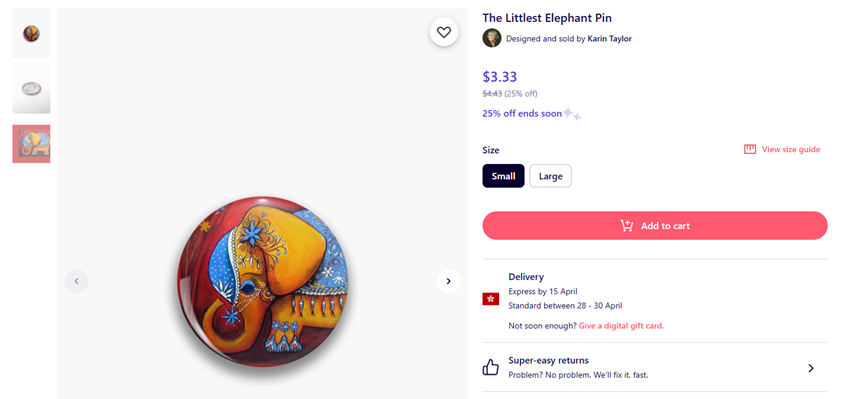Click the cart icon in Add to cart
Viewport: 865px width, 399px height.
627,226
